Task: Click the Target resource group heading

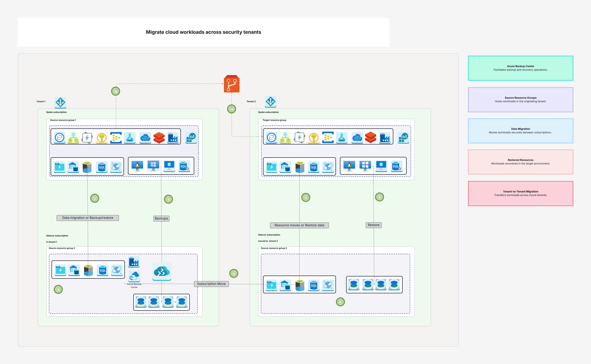Action: pos(274,120)
